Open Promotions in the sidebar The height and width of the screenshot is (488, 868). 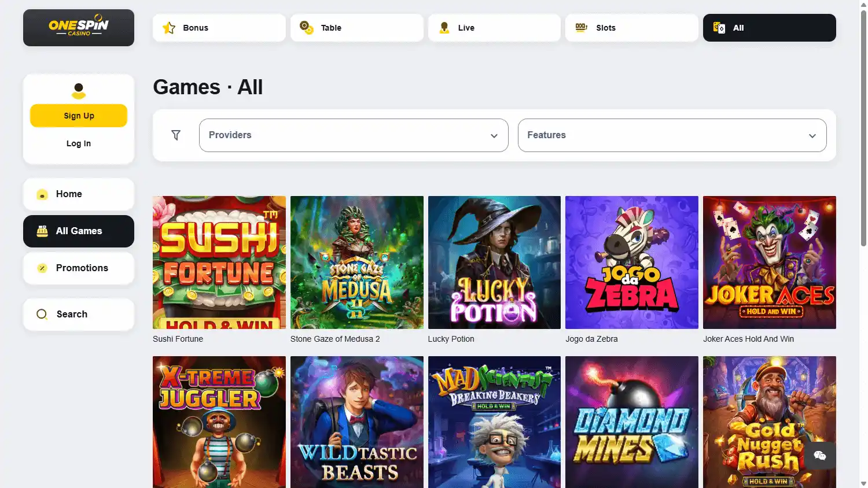point(79,268)
